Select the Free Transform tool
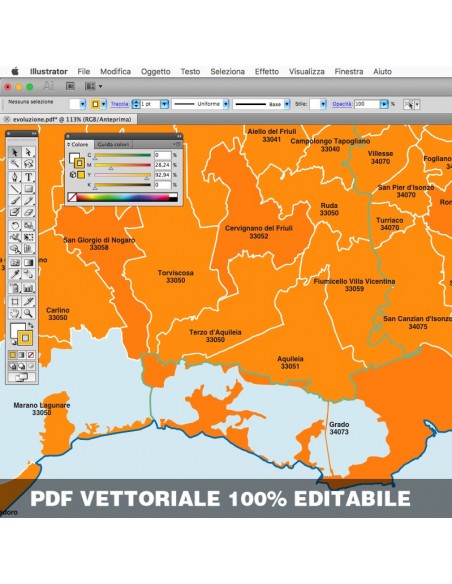The width and height of the screenshot is (452, 584). click(x=28, y=237)
